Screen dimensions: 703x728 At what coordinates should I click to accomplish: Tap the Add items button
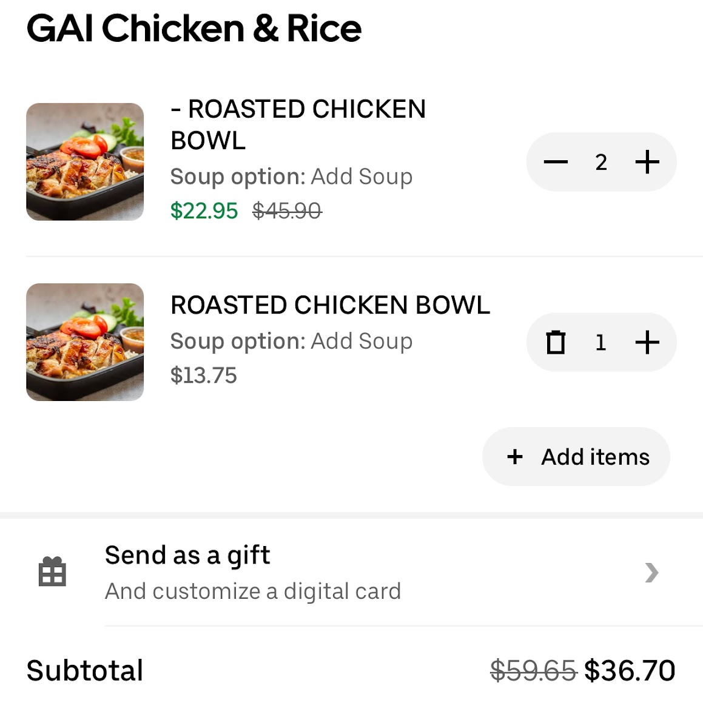pos(576,457)
